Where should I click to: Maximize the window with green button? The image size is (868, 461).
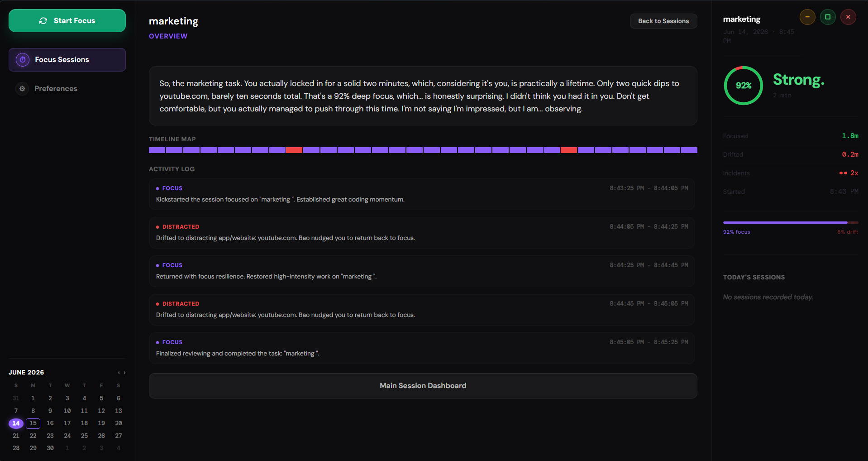(828, 17)
